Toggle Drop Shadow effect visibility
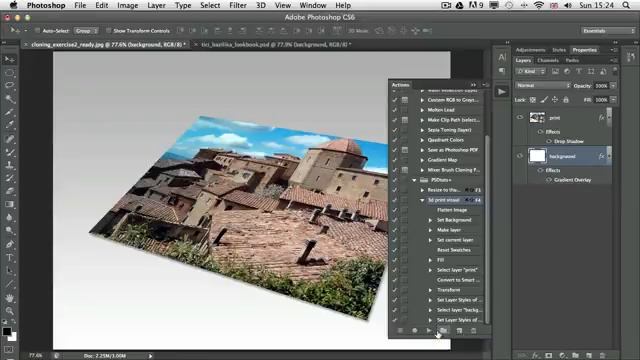Image resolution: width=640 pixels, height=360 pixels. (549, 141)
